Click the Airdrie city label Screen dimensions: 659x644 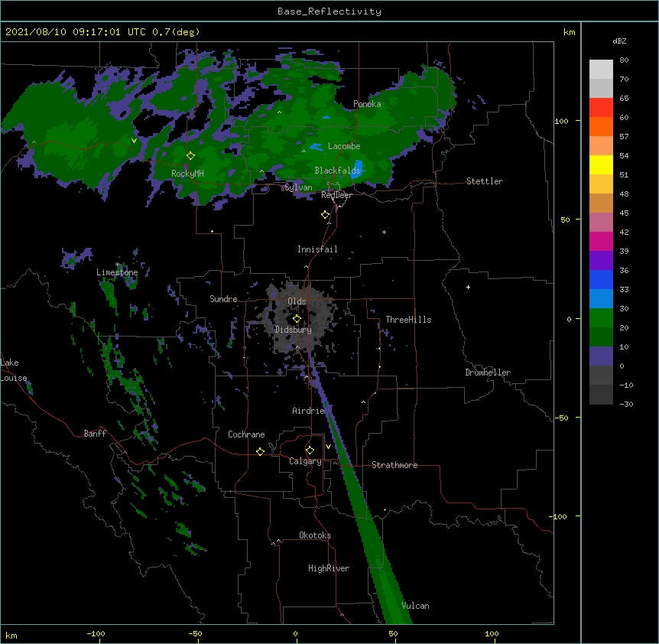click(309, 411)
